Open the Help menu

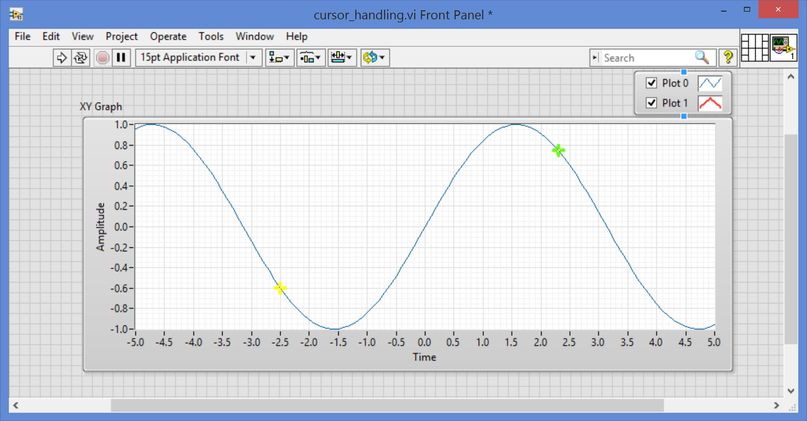[x=296, y=37]
